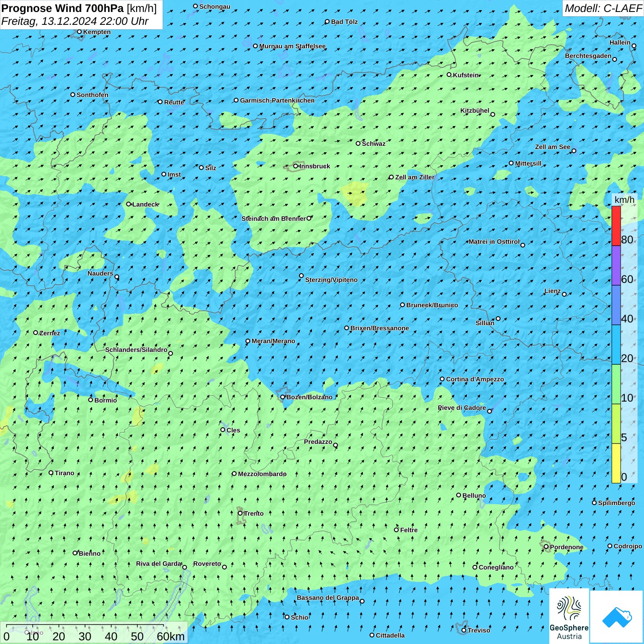The width and height of the screenshot is (644, 644).
Task: Select the Kempten city marker
Action: click(79, 32)
